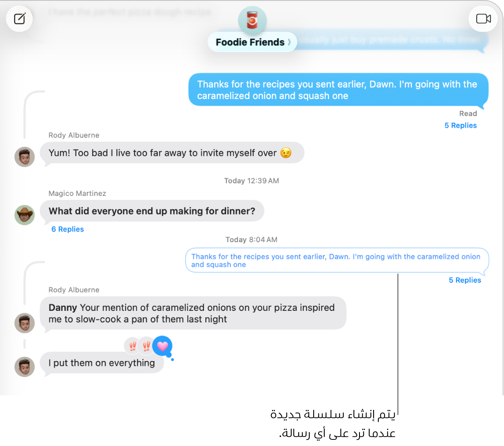Click the 'Yum! Too bad I live' message
This screenshot has height=446, width=504.
coord(172,153)
